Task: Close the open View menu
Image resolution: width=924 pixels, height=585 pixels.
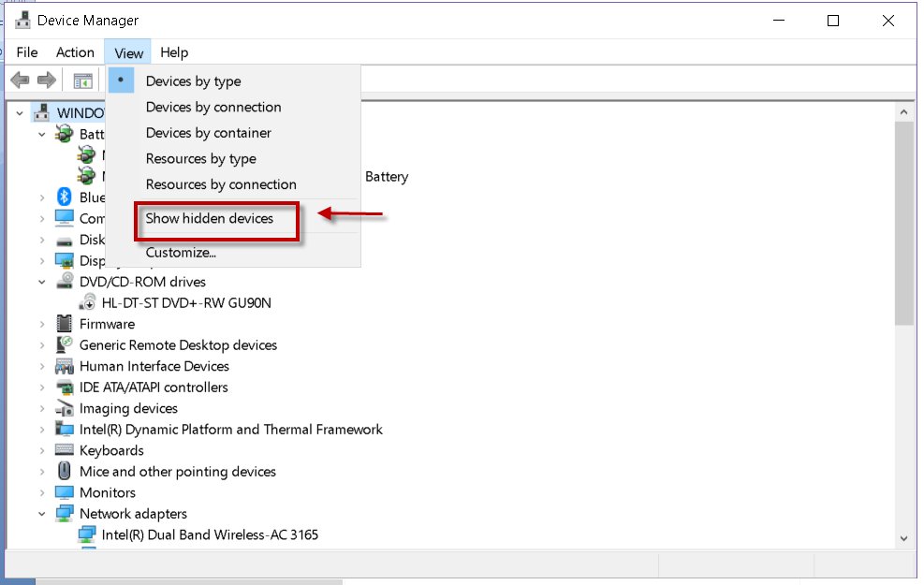Action: [x=128, y=52]
